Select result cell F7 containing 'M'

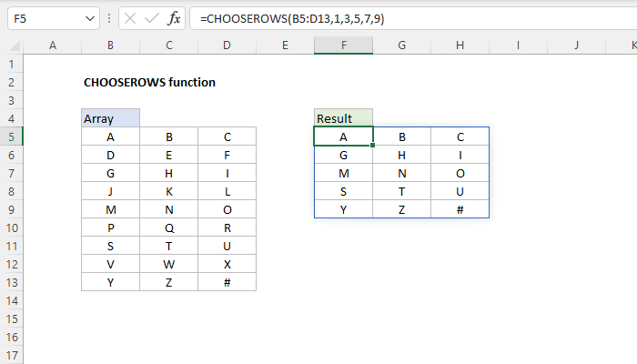point(343,174)
